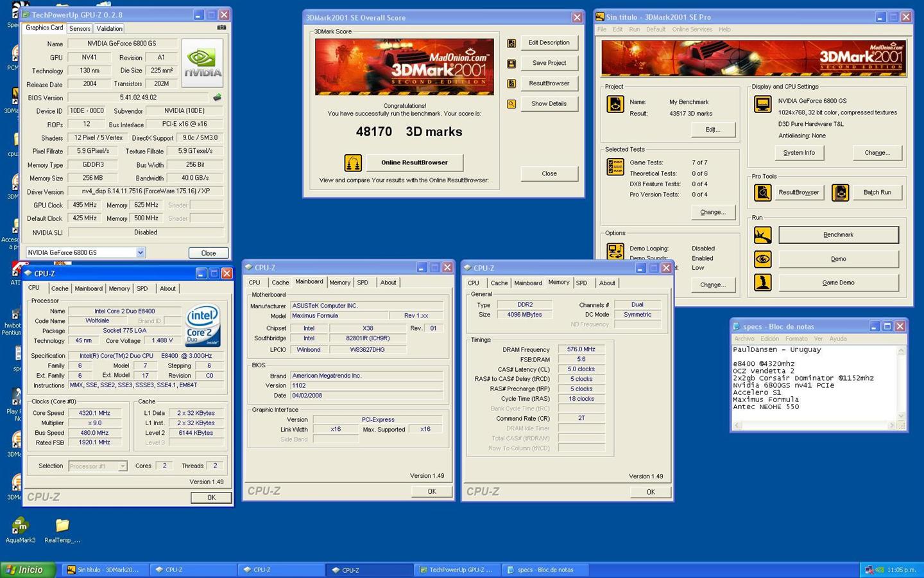This screenshot has height=578, width=924.
Task: Click the Core Speed 4320.1 MHz field
Action: coord(95,413)
